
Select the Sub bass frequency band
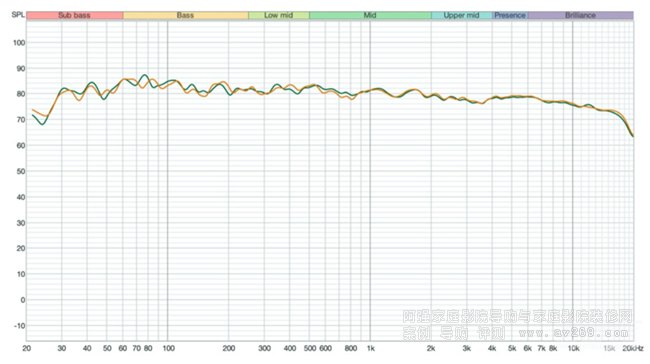75,15
